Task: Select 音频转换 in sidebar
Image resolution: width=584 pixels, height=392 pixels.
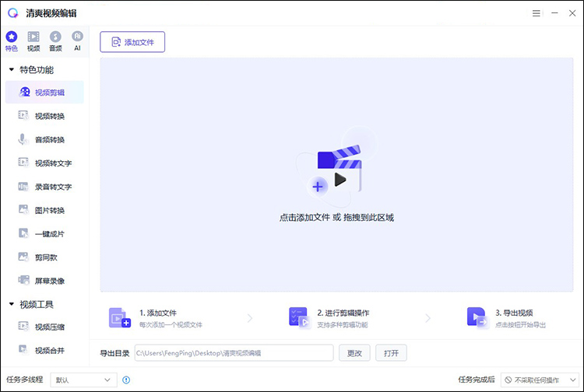Action: click(x=44, y=139)
